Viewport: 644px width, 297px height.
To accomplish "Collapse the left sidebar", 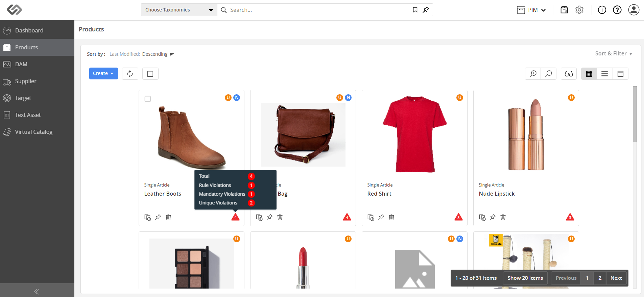I will tap(37, 291).
